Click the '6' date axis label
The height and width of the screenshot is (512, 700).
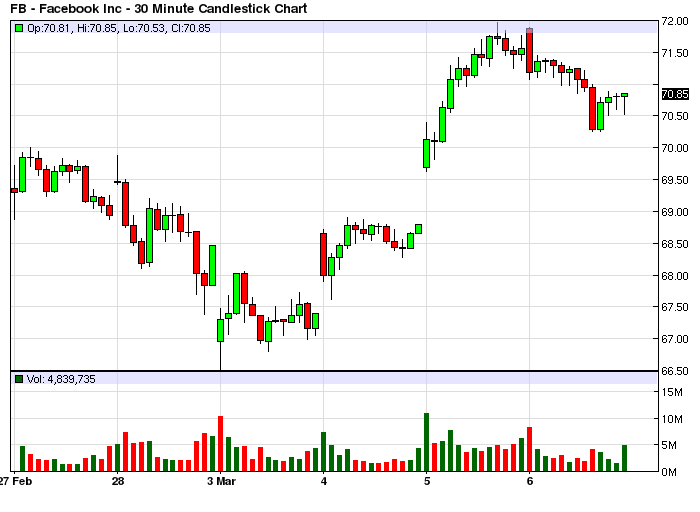[x=529, y=481]
